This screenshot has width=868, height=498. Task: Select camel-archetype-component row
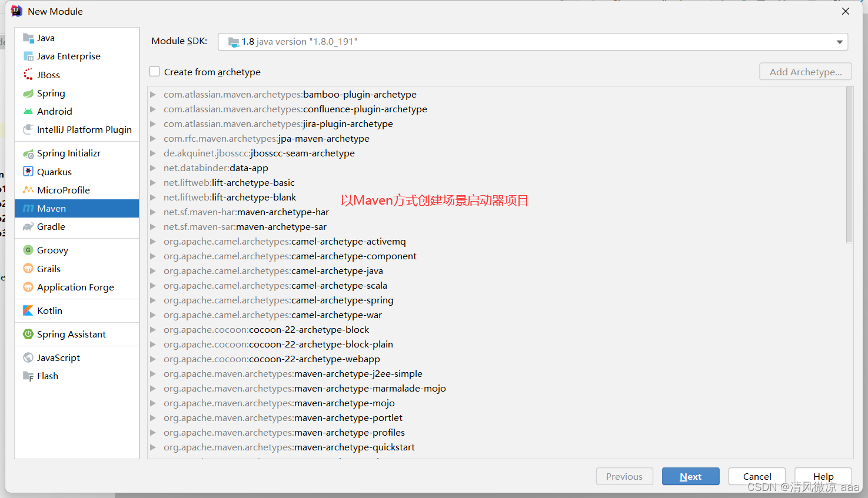click(x=497, y=256)
